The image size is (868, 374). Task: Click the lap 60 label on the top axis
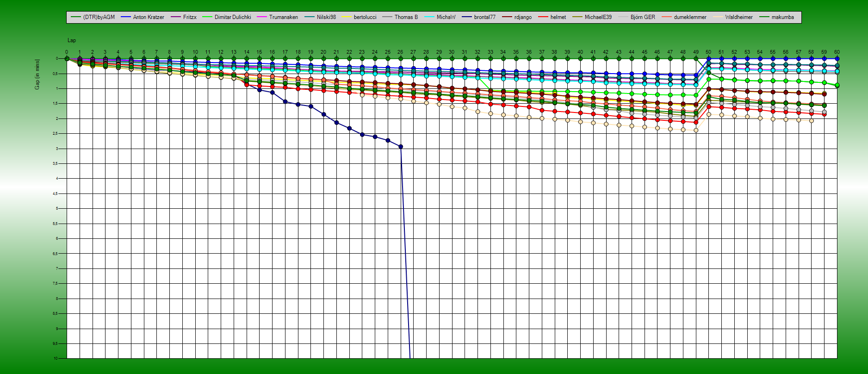click(837, 52)
